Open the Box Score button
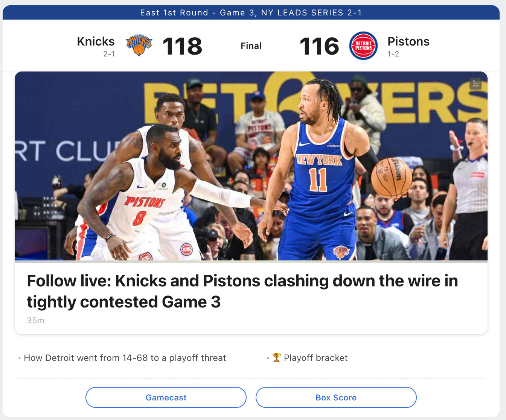The width and height of the screenshot is (506, 420). click(x=336, y=397)
